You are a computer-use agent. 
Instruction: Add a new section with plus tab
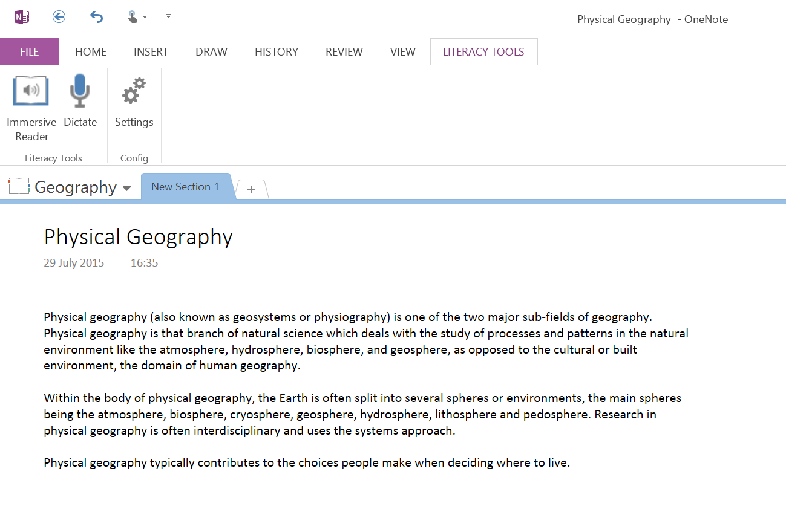point(251,189)
